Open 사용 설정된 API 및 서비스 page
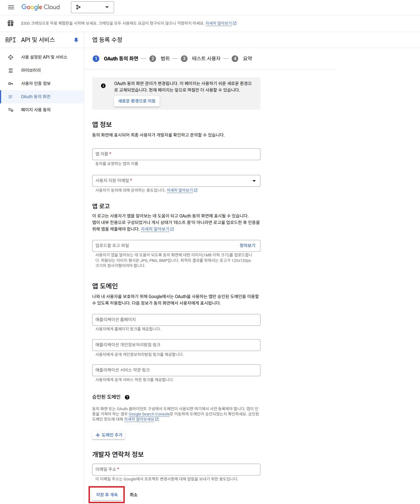The width and height of the screenshot is (420, 504). click(44, 57)
